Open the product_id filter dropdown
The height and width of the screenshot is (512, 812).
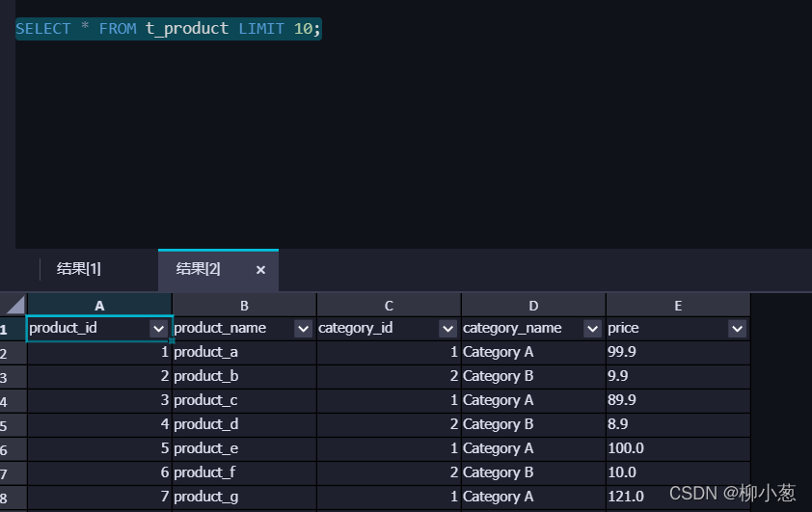(x=158, y=329)
